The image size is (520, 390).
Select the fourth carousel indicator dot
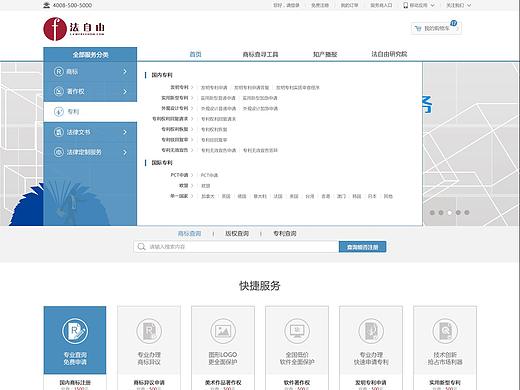458,212
